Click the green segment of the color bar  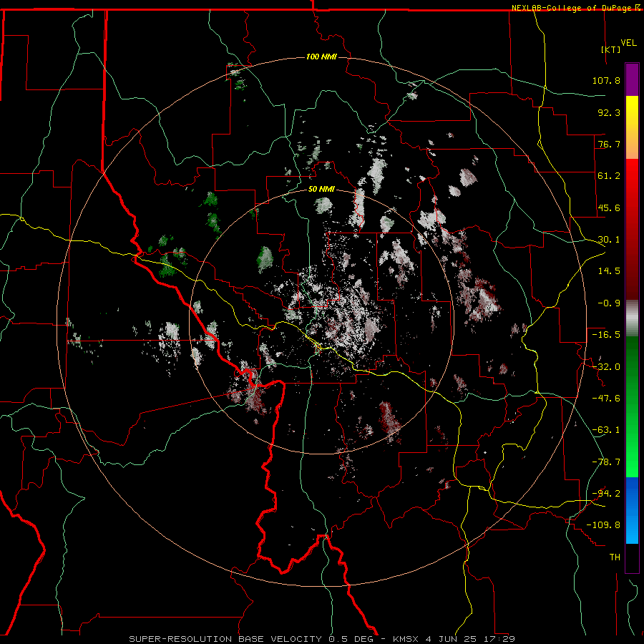(632, 406)
